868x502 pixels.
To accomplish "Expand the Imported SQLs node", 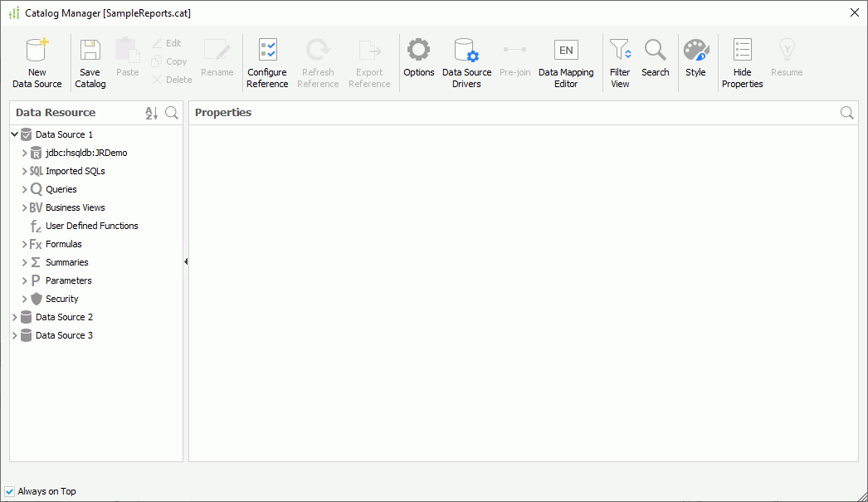I will 24,171.
